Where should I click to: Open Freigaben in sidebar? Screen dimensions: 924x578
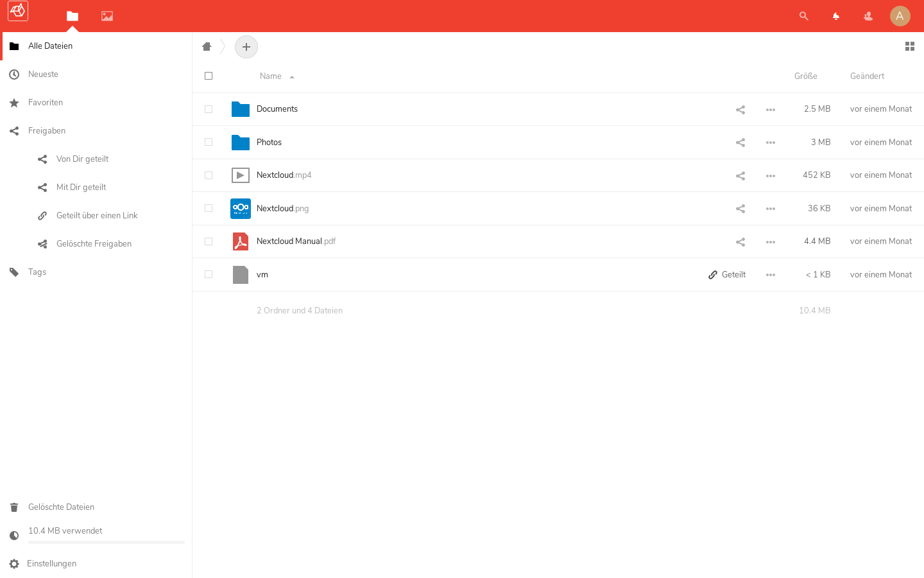tap(96, 131)
